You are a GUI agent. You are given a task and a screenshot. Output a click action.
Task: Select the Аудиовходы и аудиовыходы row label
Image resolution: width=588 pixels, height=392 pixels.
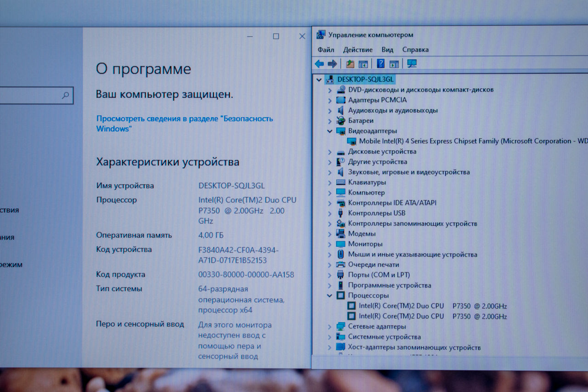(x=393, y=110)
